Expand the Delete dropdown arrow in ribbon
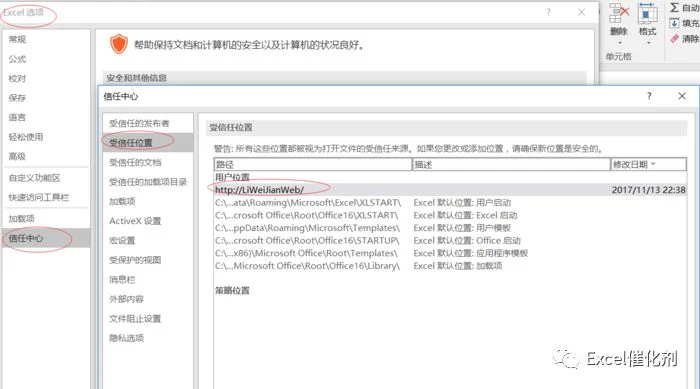This screenshot has height=389, width=700. [x=619, y=43]
